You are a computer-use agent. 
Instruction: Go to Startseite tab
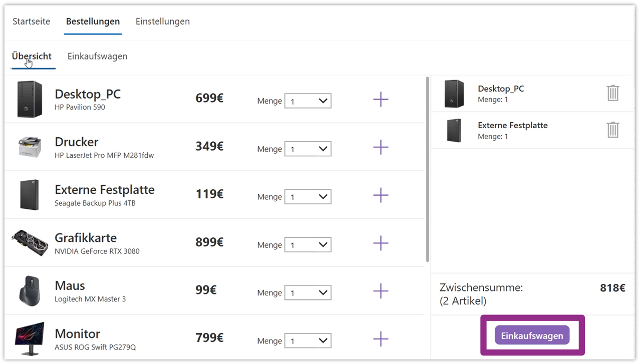[x=31, y=22]
